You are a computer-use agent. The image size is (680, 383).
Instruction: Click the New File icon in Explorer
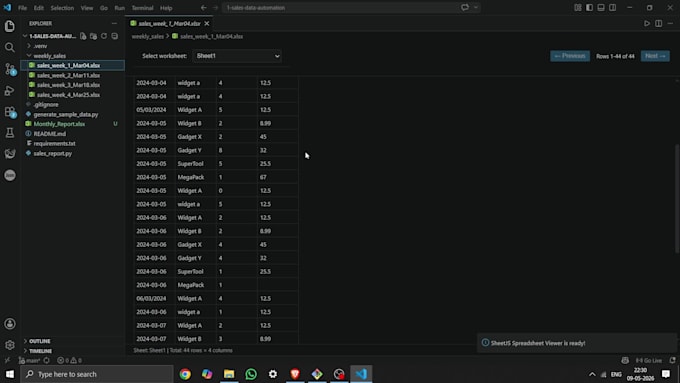click(x=83, y=36)
